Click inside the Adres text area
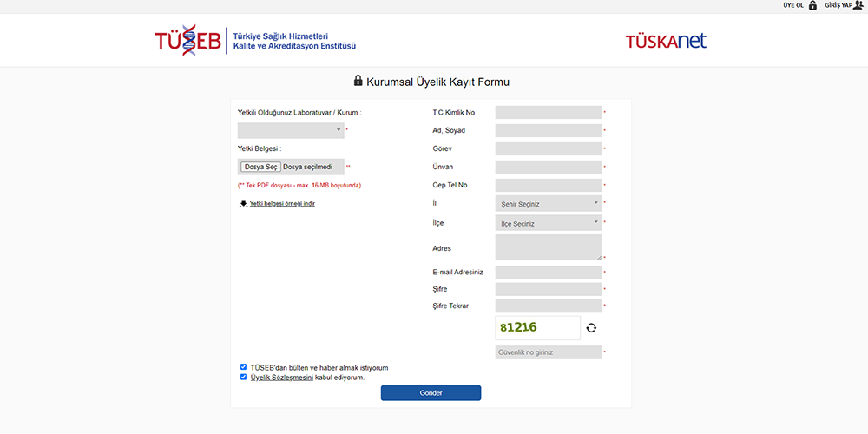 [x=548, y=247]
